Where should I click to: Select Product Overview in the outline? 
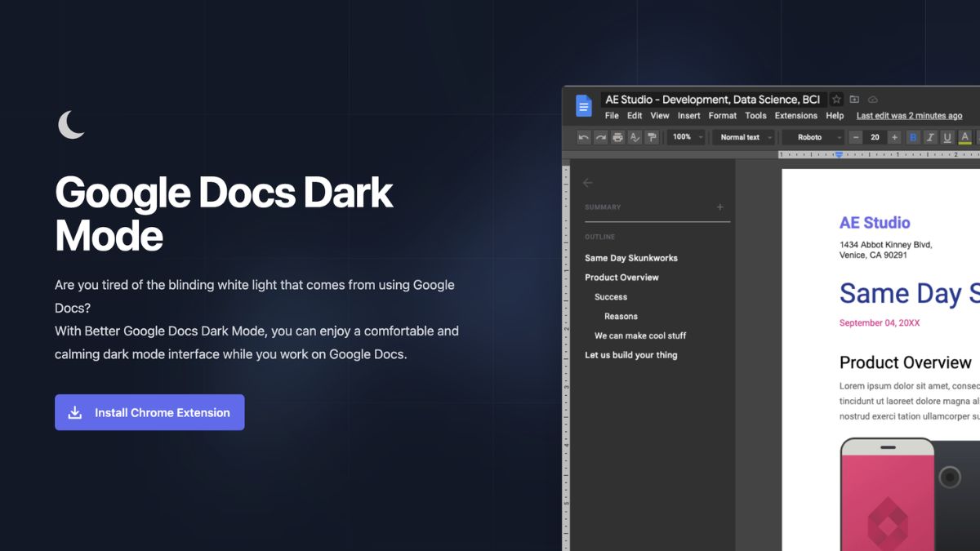621,277
